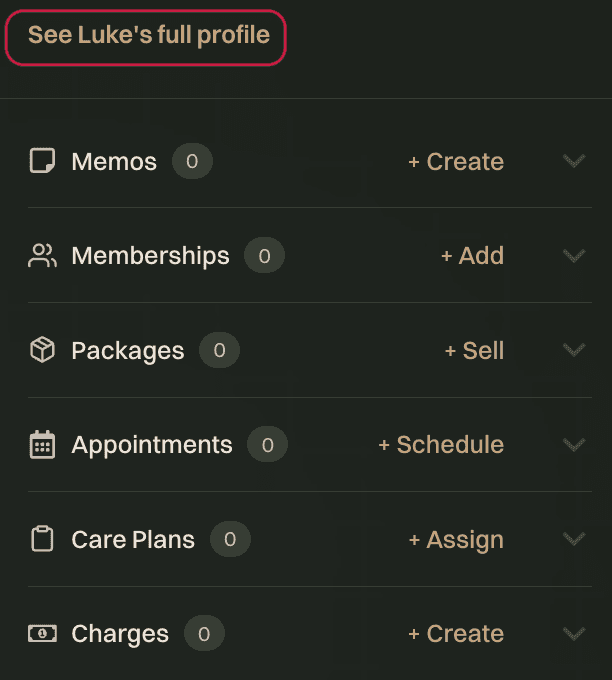612x680 pixels.
Task: Click the Memos sticky note icon
Action: pos(42,161)
